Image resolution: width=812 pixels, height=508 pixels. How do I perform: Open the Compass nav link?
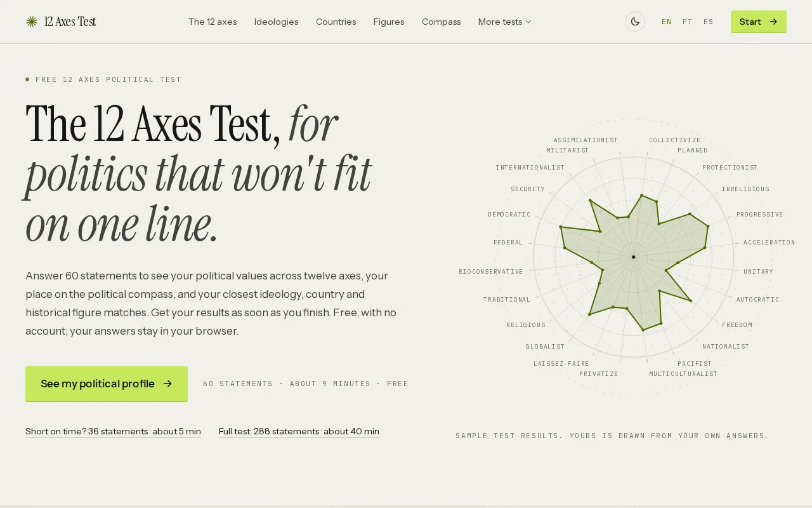[x=442, y=22]
